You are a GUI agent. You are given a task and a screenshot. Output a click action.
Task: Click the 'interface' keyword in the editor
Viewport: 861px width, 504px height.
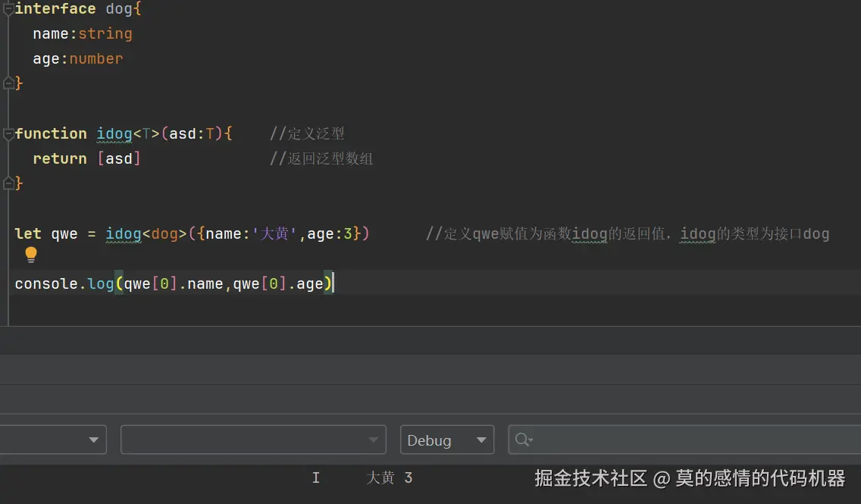pyautogui.click(x=55, y=9)
